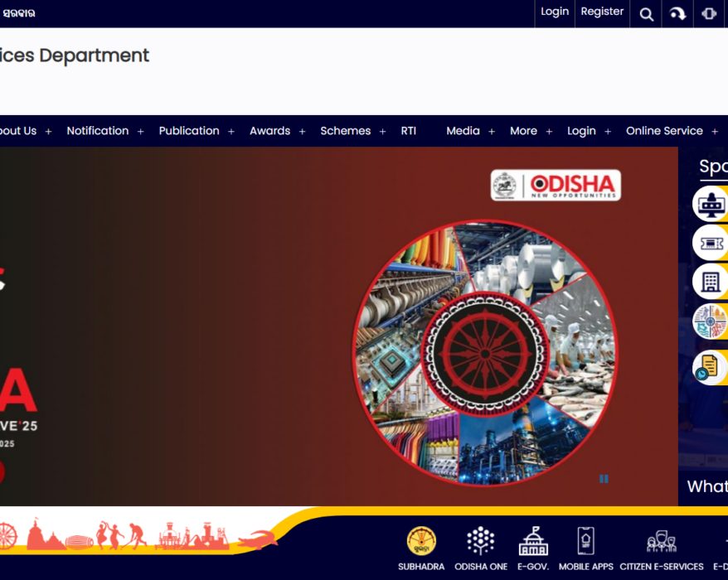Open the Odisha One portal icon
This screenshot has height=580, width=728.
point(481,542)
